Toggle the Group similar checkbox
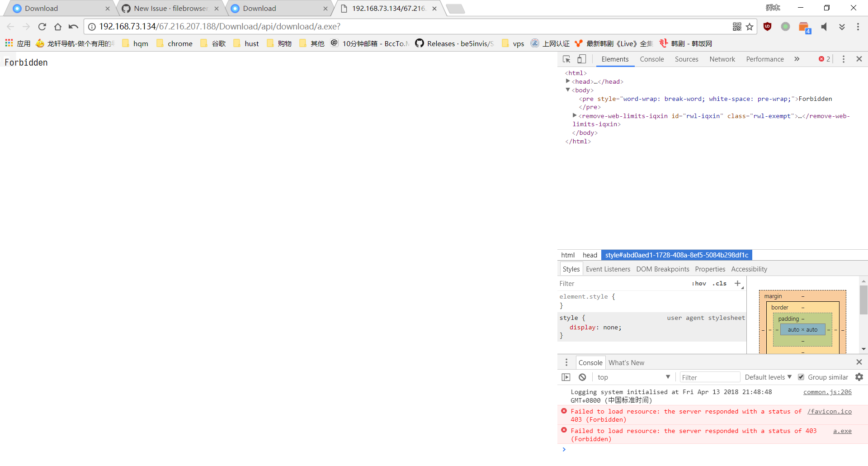Image resolution: width=868 pixels, height=466 pixels. [801, 377]
